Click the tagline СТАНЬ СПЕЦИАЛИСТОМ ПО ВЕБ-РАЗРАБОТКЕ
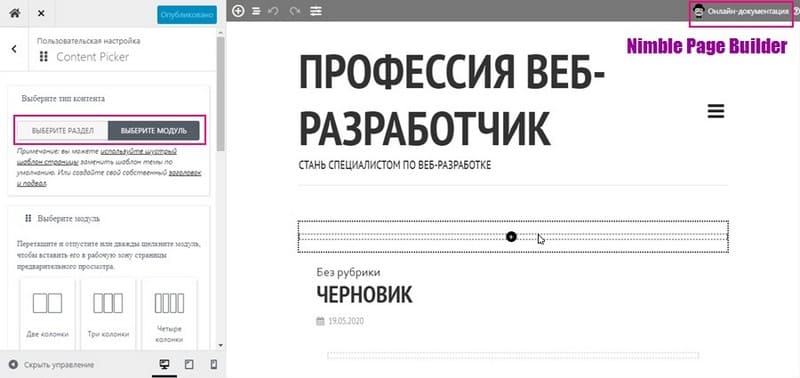800x378 pixels. pos(395,165)
